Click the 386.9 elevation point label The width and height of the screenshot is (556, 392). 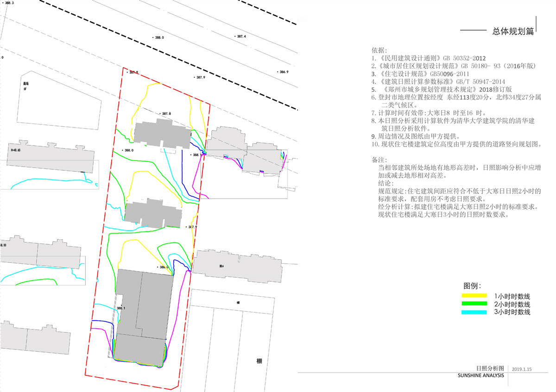click(x=283, y=72)
